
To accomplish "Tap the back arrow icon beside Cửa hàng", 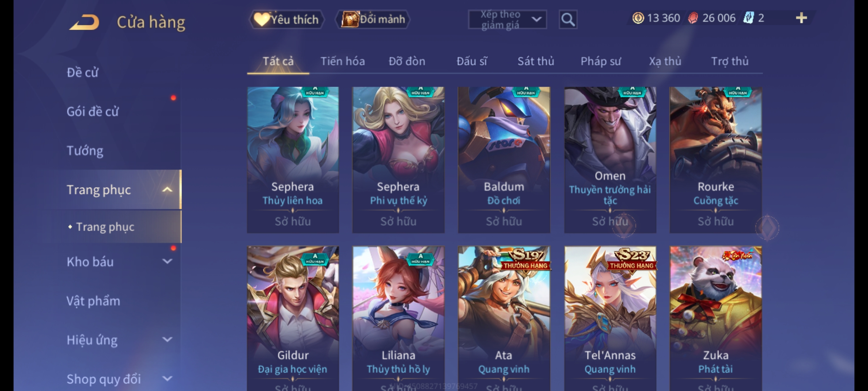I will pyautogui.click(x=85, y=22).
